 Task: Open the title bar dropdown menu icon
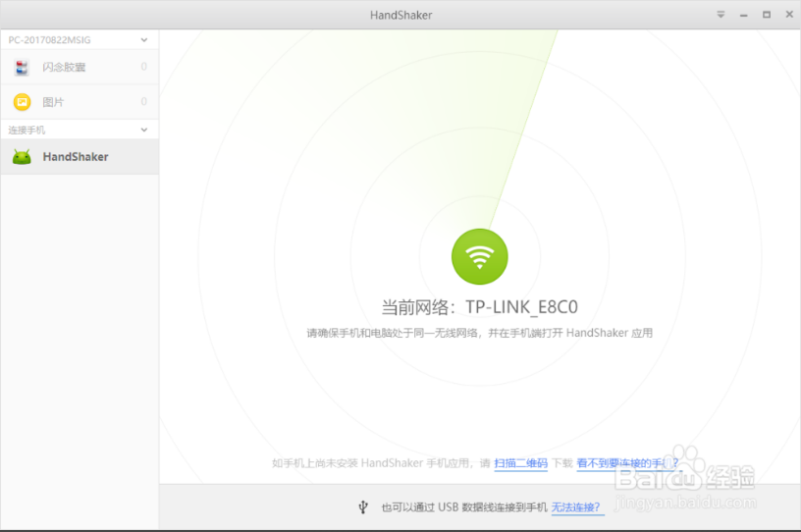click(721, 15)
